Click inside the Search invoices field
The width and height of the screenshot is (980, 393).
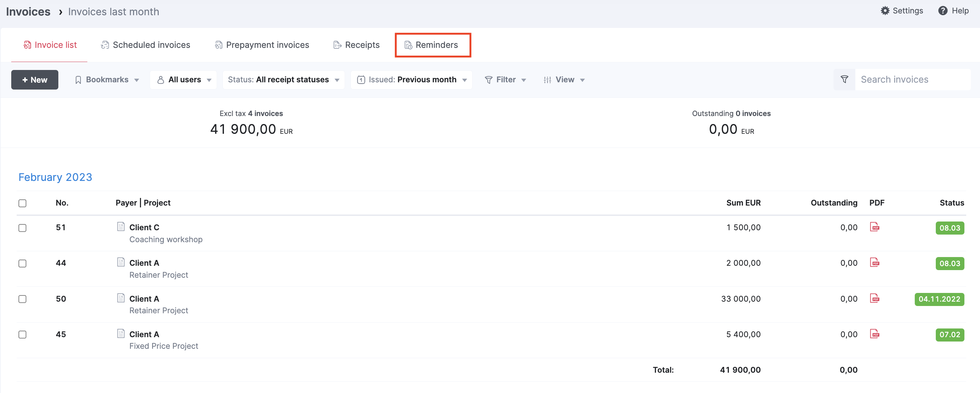pos(905,79)
